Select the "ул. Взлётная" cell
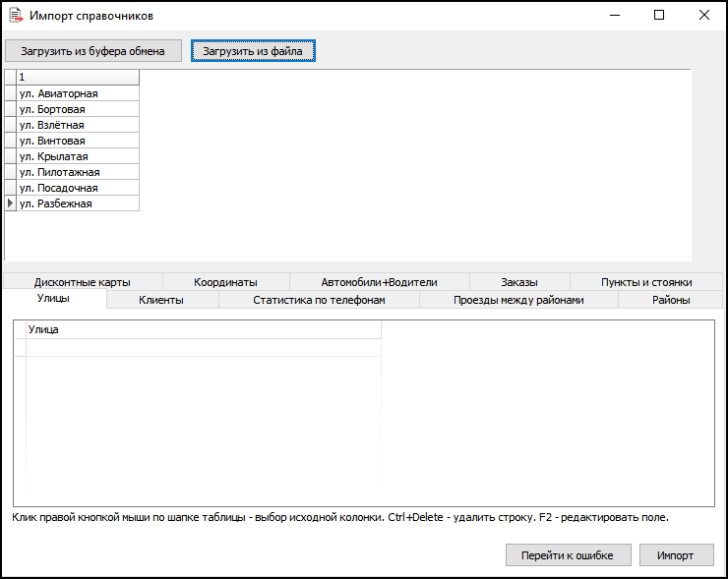The image size is (728, 579). [x=77, y=125]
